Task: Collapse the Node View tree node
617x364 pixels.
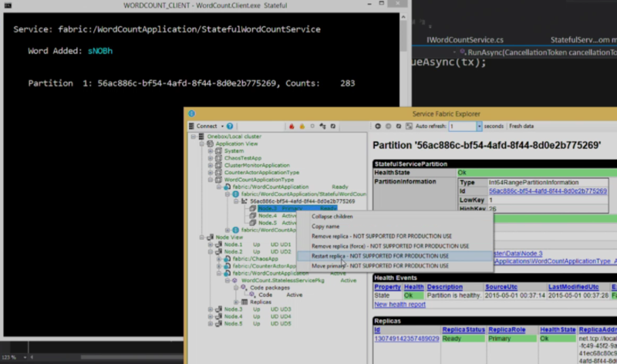Action: tap(202, 237)
